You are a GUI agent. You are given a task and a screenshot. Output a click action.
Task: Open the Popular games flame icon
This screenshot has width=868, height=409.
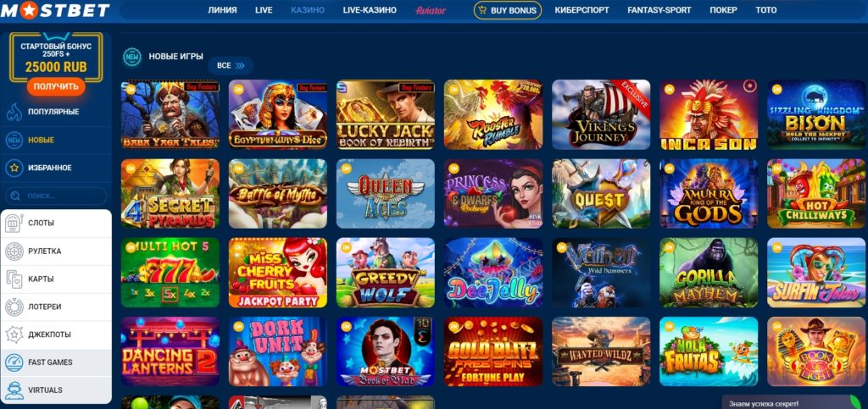coord(14,112)
